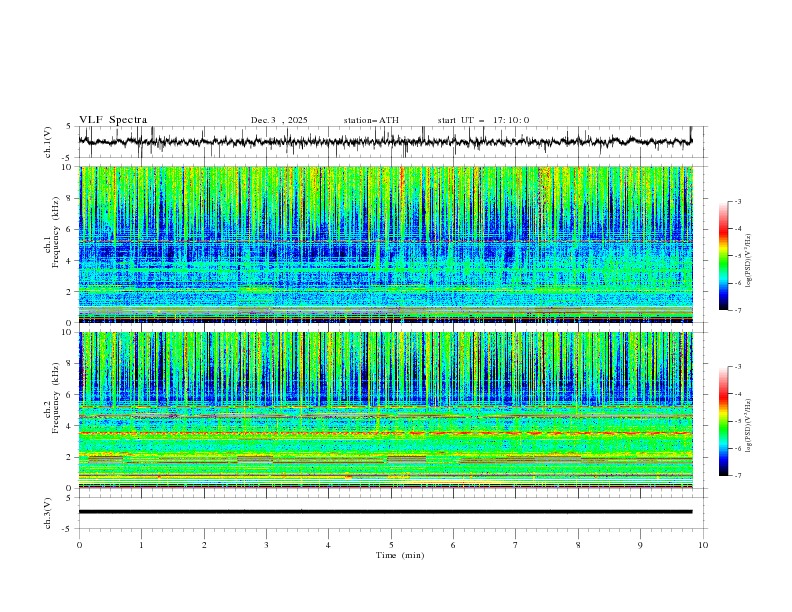This screenshot has width=792, height=612.
Task: Click the ch.1 spectrogram panel
Action: click(x=386, y=244)
